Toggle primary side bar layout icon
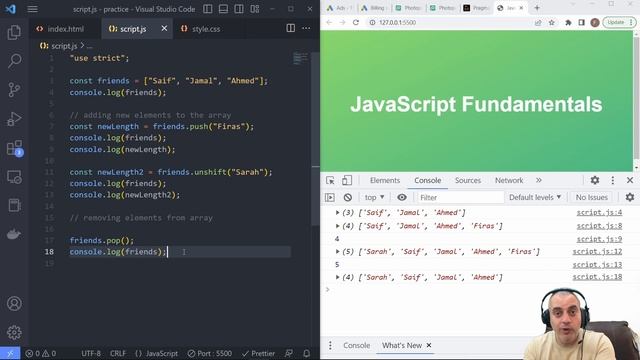 coord(208,9)
